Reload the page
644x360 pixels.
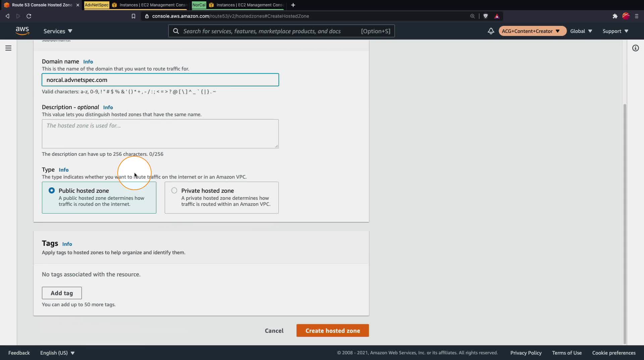pos(29,16)
